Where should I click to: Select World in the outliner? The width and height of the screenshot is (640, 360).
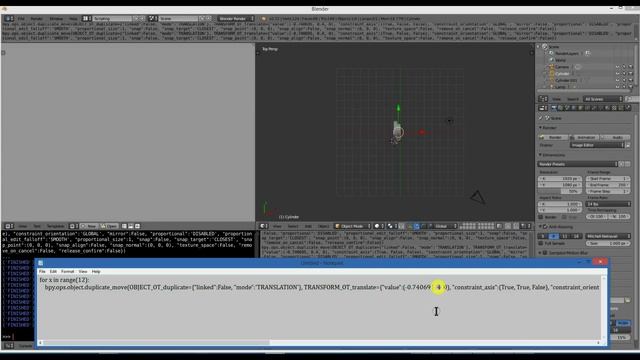point(560,60)
